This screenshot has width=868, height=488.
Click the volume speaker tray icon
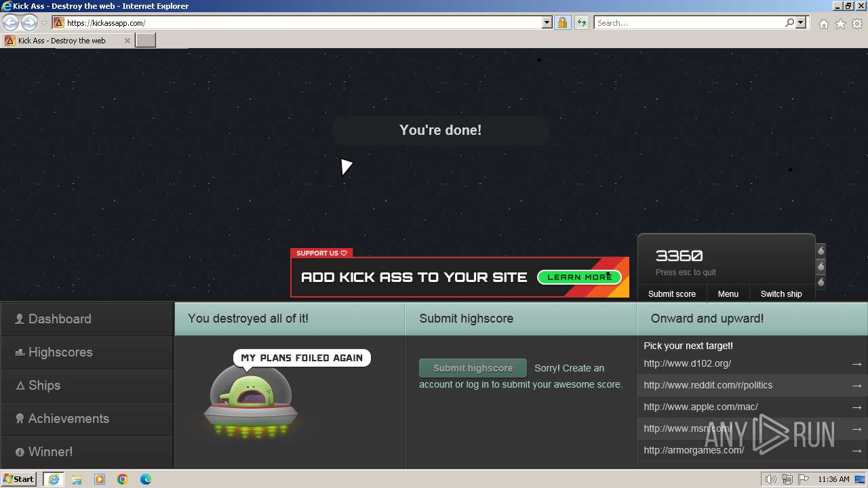(x=770, y=479)
